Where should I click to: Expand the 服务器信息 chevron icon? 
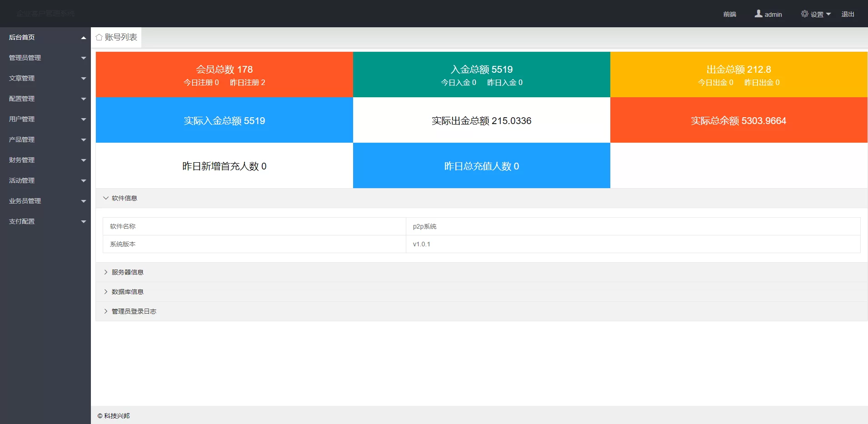pyautogui.click(x=106, y=272)
